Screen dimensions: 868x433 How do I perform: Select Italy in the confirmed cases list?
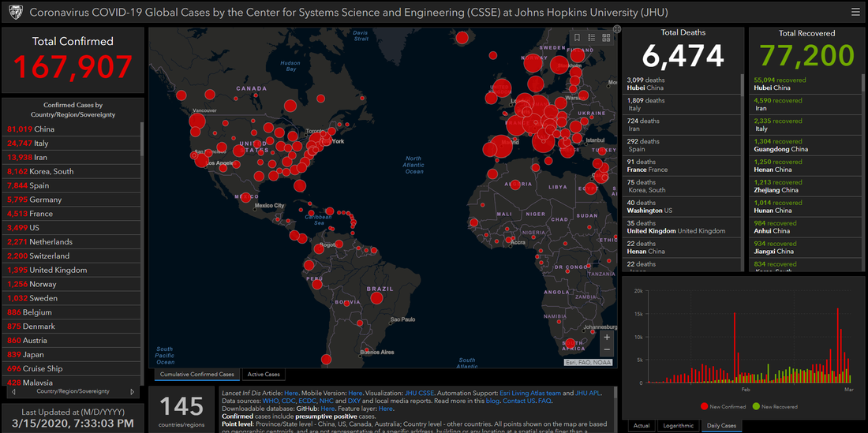click(39, 144)
